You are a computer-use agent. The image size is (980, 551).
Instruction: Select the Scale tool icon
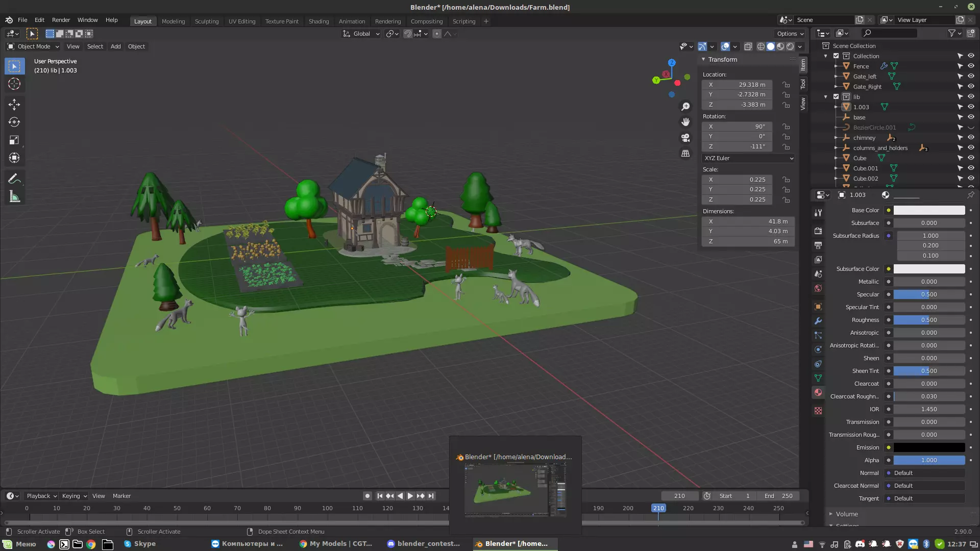tap(14, 140)
